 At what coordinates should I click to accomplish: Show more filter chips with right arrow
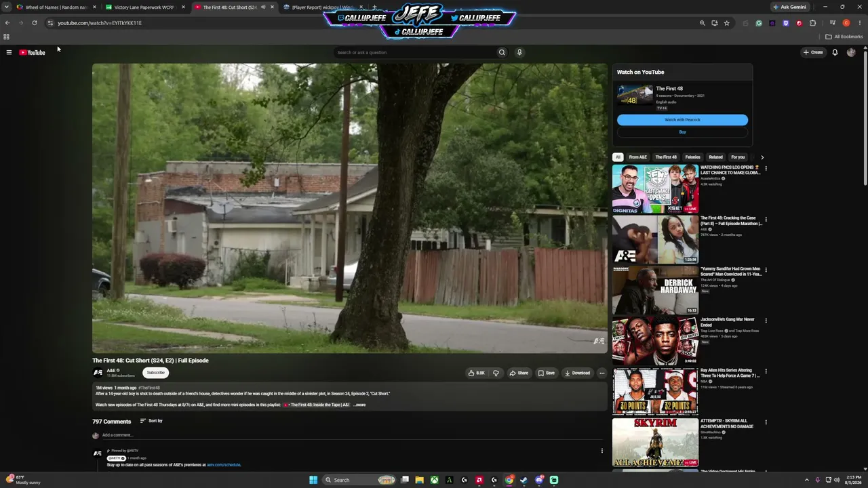click(x=762, y=157)
